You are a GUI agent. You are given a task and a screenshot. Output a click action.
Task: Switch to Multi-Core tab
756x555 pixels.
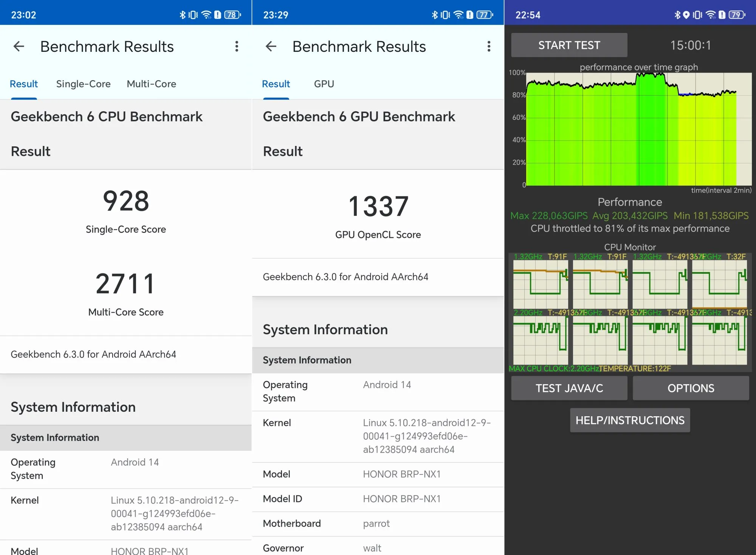click(x=151, y=84)
